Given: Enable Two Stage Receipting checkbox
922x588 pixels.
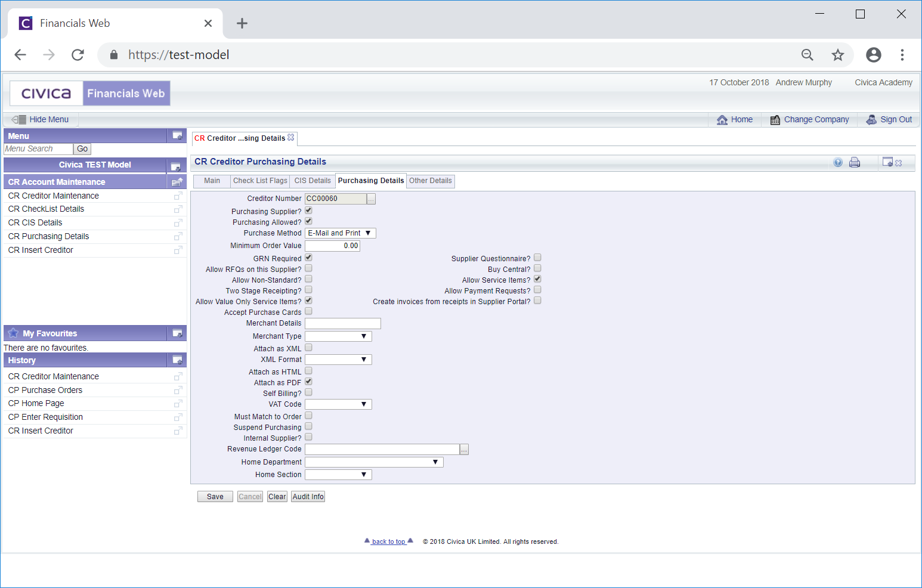Looking at the screenshot, I should (308, 290).
